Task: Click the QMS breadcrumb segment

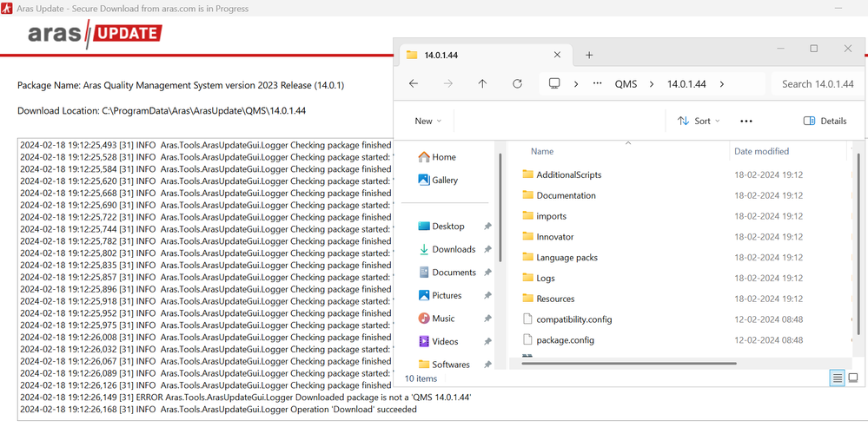Action: [x=626, y=84]
